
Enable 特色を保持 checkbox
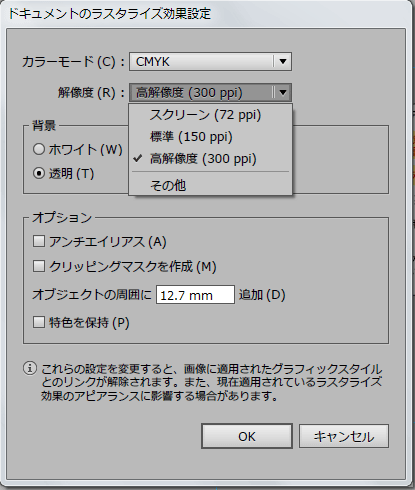tap(39, 322)
